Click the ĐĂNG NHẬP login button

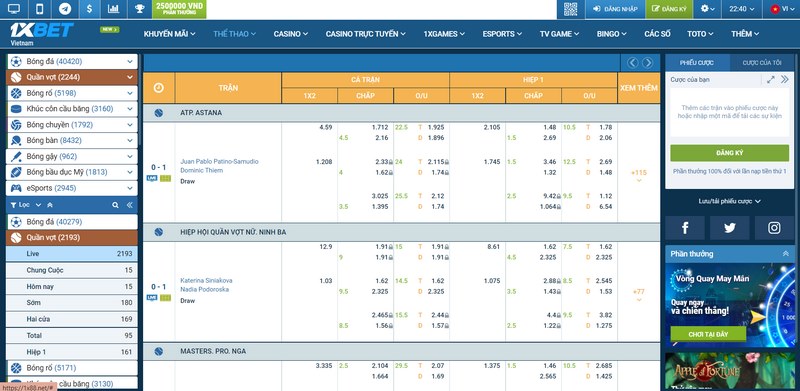[x=615, y=9]
